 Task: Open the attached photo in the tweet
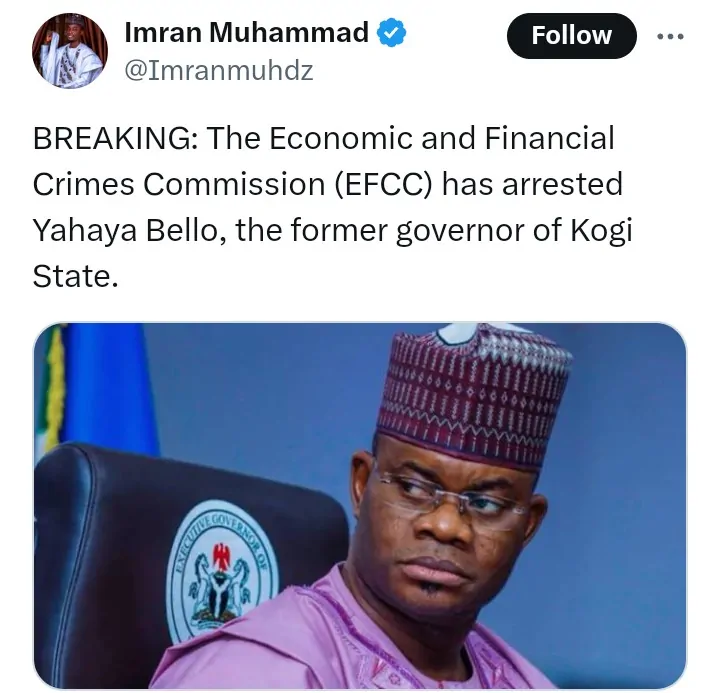tap(360, 505)
